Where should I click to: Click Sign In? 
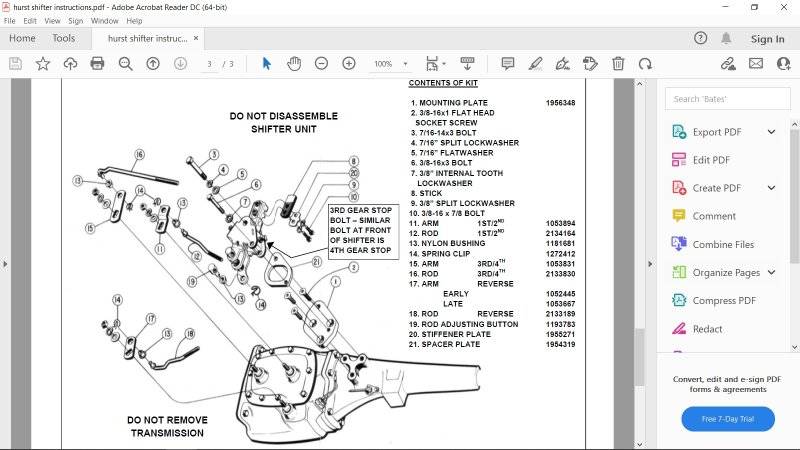(767, 39)
